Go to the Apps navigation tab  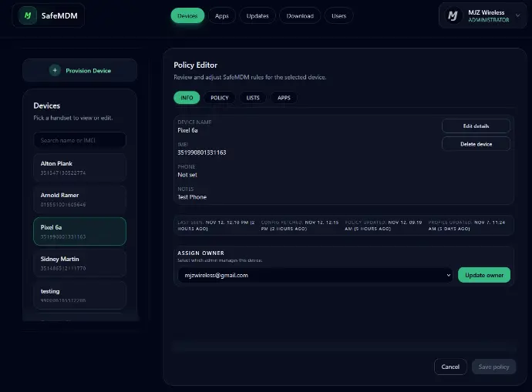[222, 15]
